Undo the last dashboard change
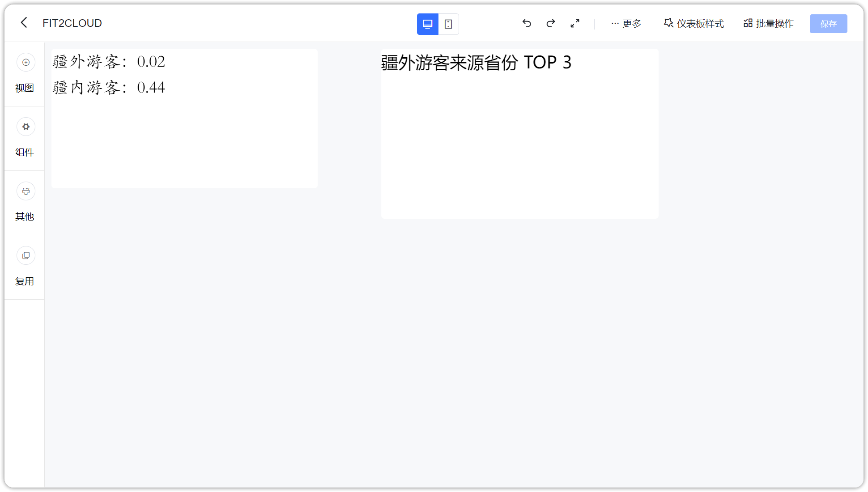 point(527,23)
